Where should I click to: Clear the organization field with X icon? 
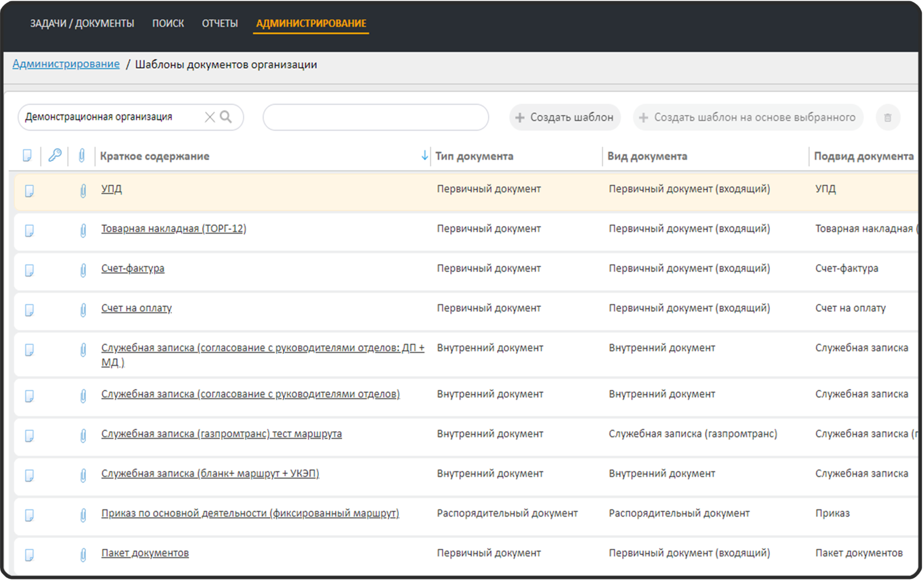[x=210, y=117]
